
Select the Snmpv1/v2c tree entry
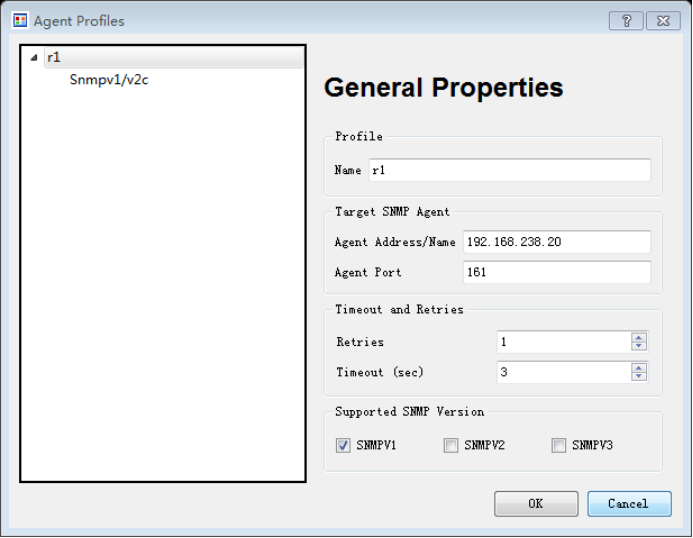(109, 80)
